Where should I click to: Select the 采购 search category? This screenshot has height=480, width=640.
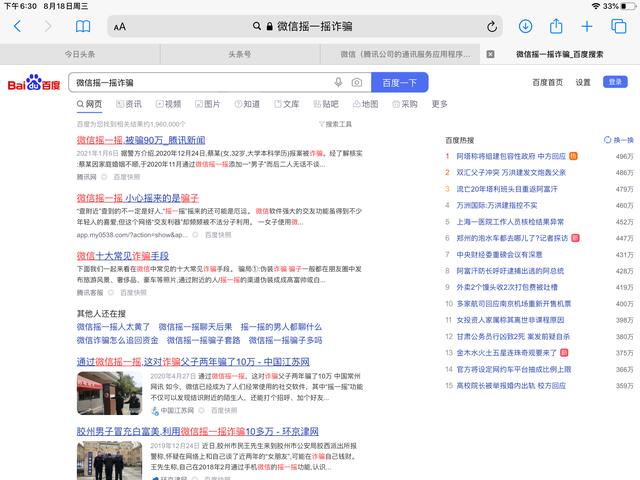(x=405, y=104)
